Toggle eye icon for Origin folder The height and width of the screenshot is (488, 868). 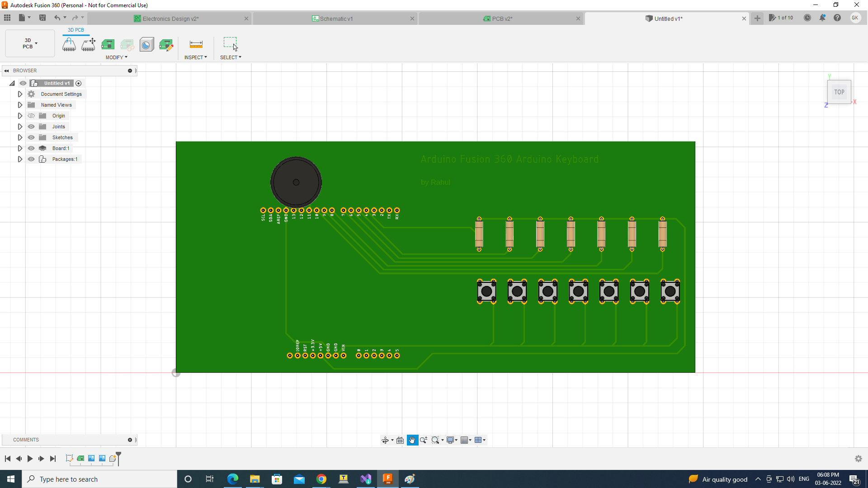(x=31, y=116)
